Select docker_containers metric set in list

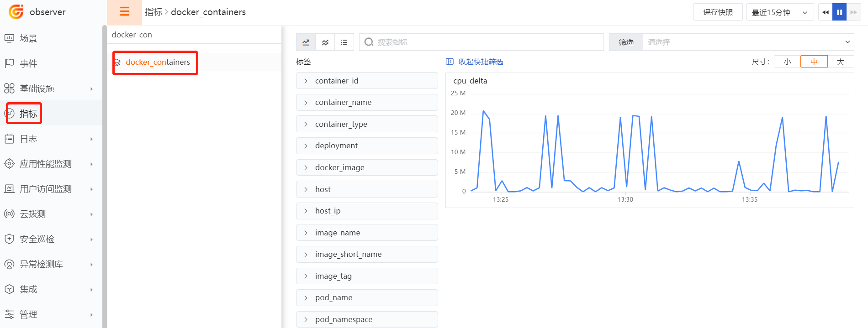click(158, 62)
